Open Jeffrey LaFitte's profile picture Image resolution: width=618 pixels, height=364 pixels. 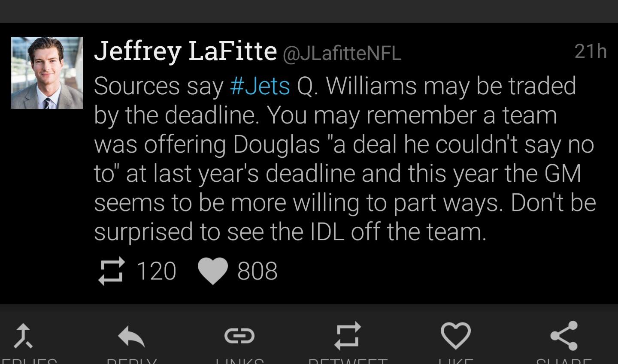47,73
